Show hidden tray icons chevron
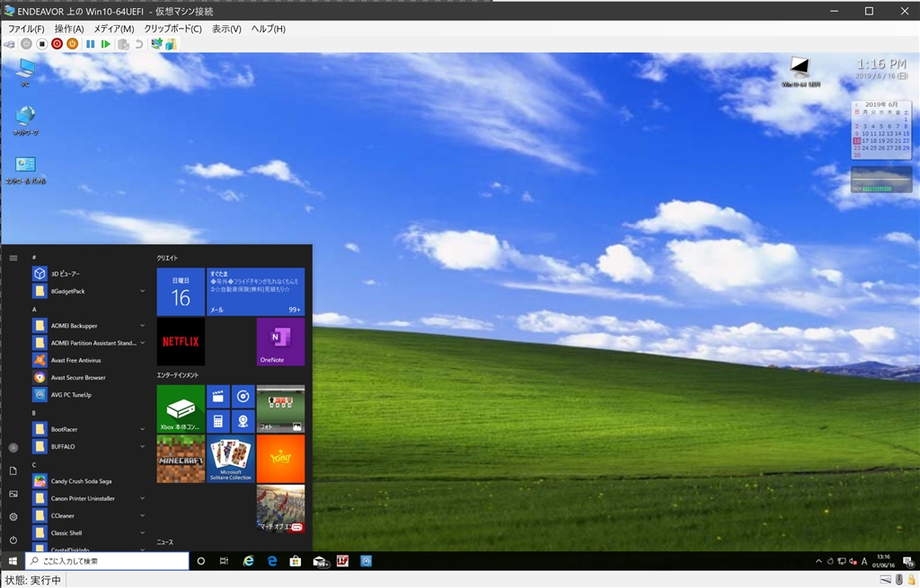Screen dimensions: 920x588 [x=818, y=562]
